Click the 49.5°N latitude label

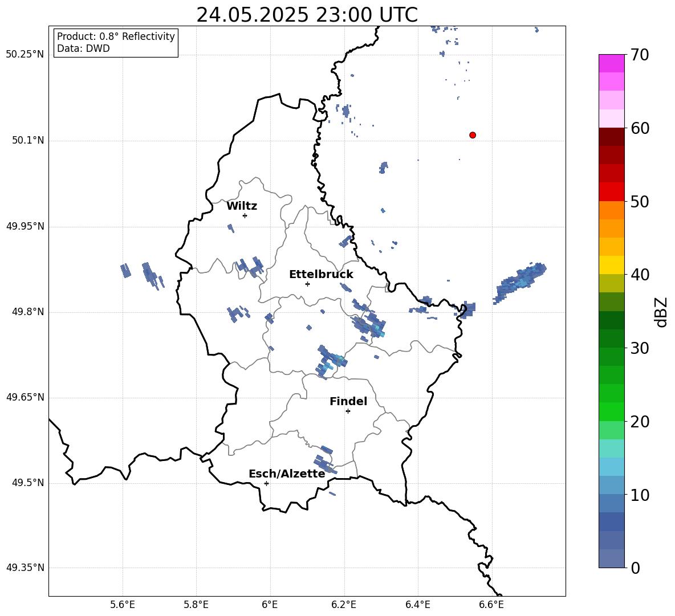point(28,483)
